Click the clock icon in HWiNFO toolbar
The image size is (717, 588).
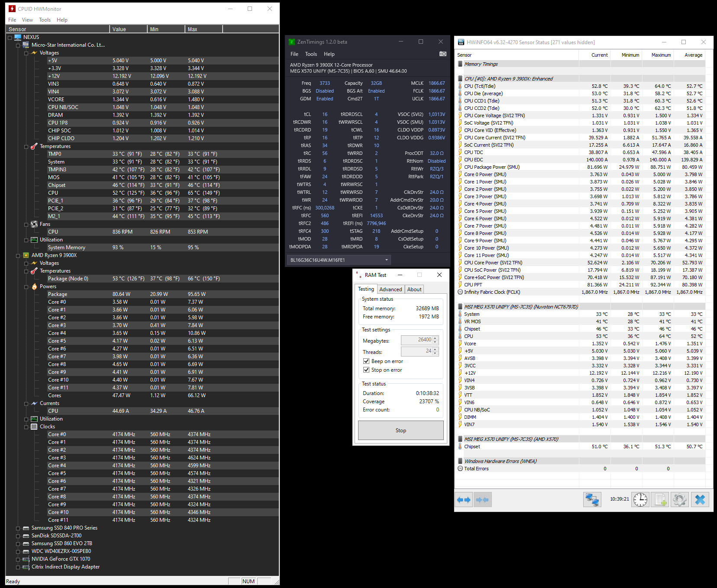click(640, 499)
